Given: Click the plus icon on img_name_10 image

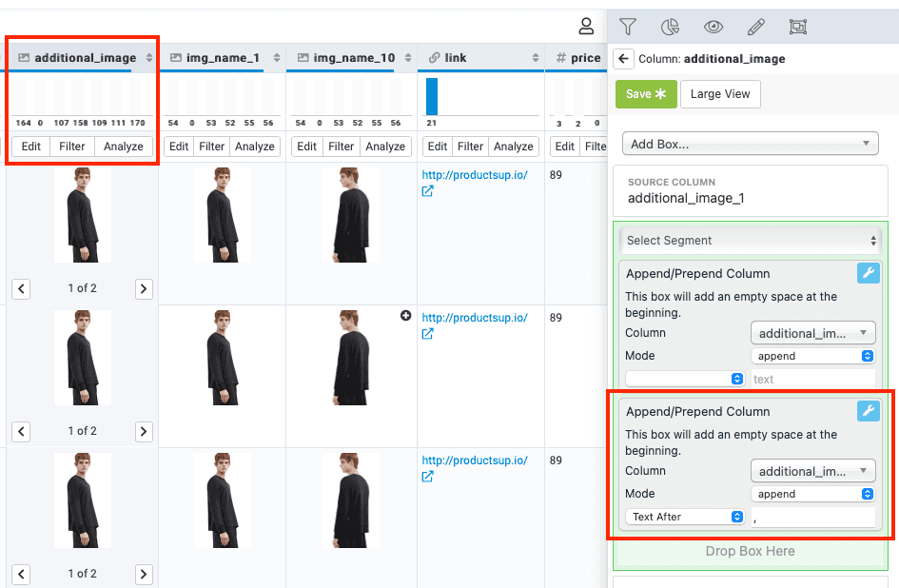Looking at the screenshot, I should [406, 316].
